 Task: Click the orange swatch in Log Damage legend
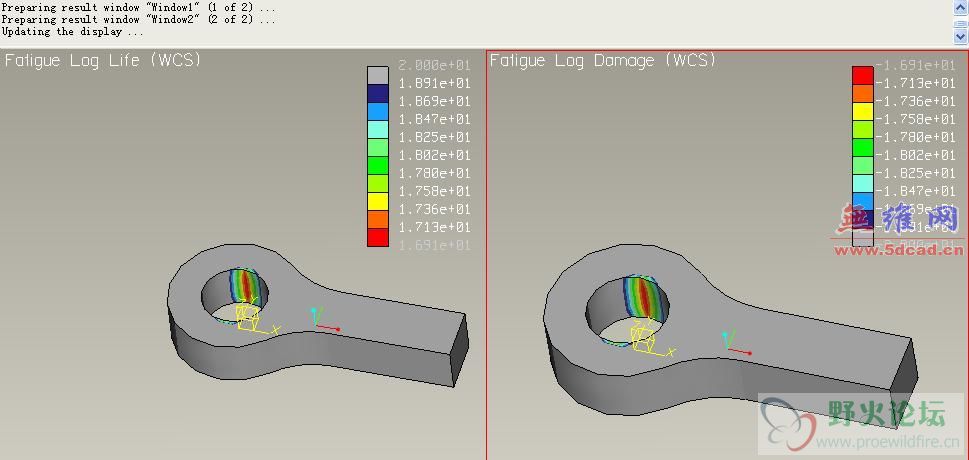pos(863,93)
